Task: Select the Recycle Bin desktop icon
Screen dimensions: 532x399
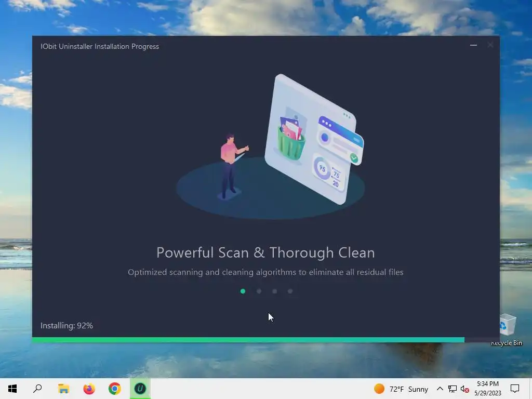Action: (507, 330)
